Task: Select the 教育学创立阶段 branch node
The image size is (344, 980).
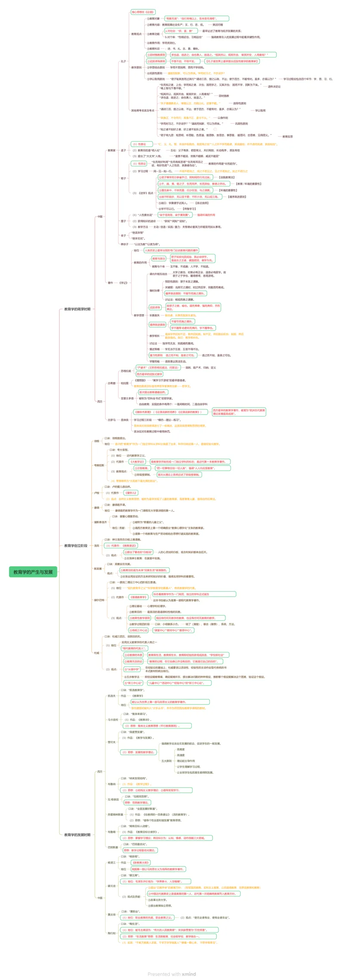Action: pos(76,546)
